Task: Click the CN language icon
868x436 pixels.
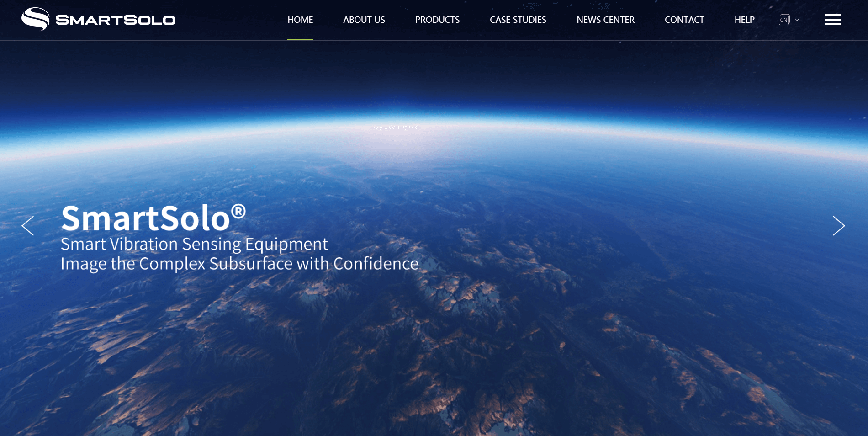Action: pos(784,20)
